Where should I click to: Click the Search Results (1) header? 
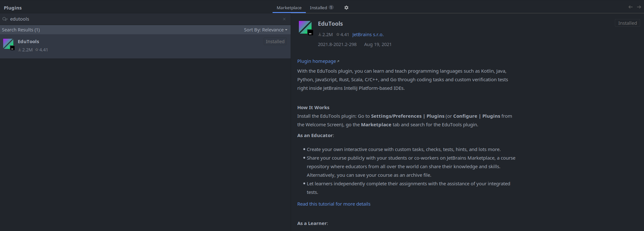tap(21, 30)
